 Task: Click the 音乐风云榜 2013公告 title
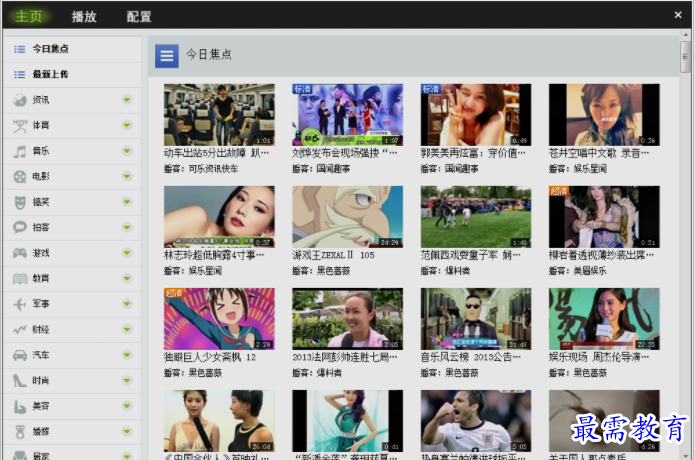[x=471, y=357]
